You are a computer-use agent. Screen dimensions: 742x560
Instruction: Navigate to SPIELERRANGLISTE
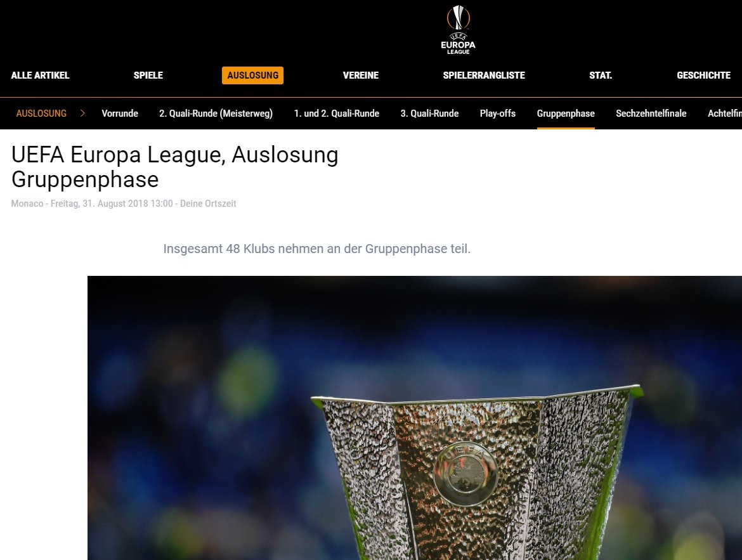pyautogui.click(x=484, y=75)
